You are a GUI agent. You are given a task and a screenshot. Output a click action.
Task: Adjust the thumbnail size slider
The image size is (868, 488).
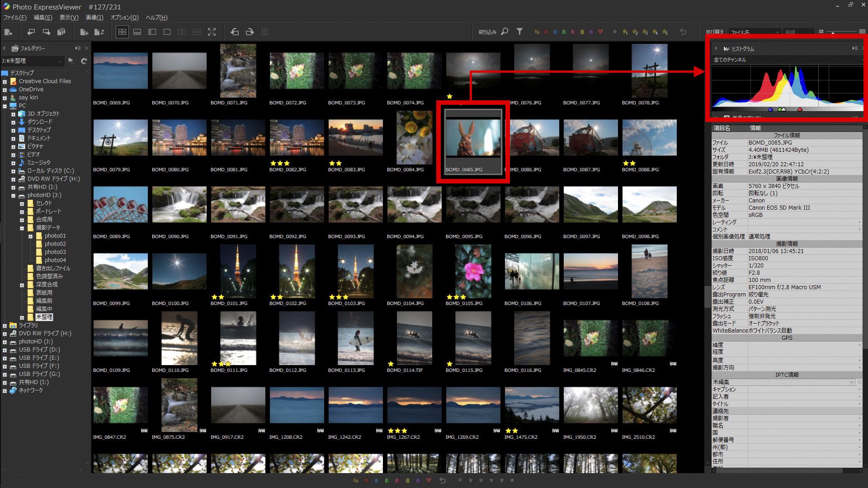833,32
